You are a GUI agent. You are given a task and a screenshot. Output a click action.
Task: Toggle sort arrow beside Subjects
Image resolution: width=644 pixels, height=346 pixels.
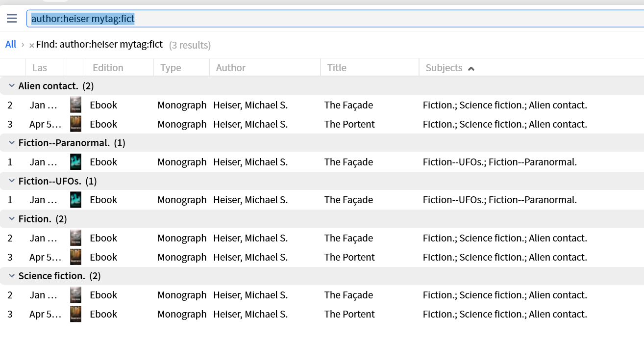[x=471, y=68]
